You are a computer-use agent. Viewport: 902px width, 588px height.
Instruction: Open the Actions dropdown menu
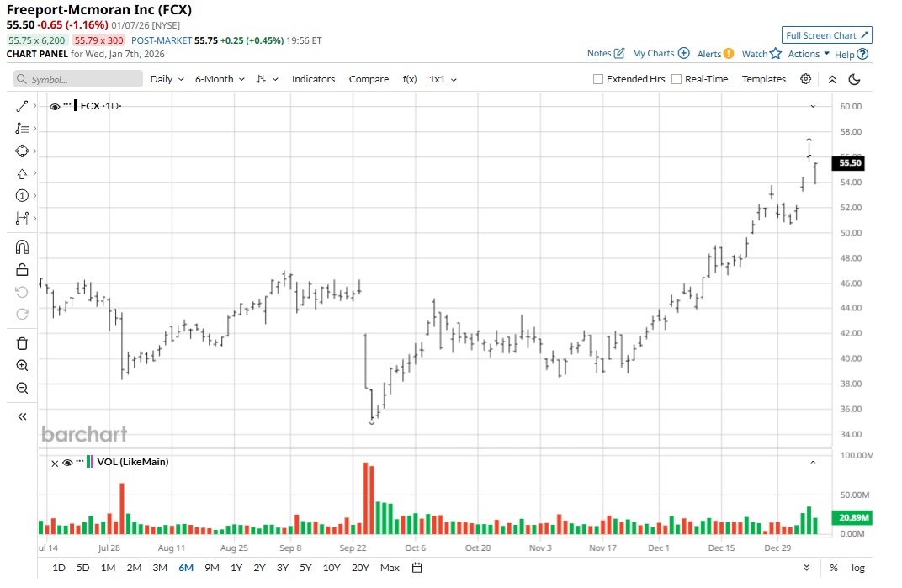[x=809, y=54]
